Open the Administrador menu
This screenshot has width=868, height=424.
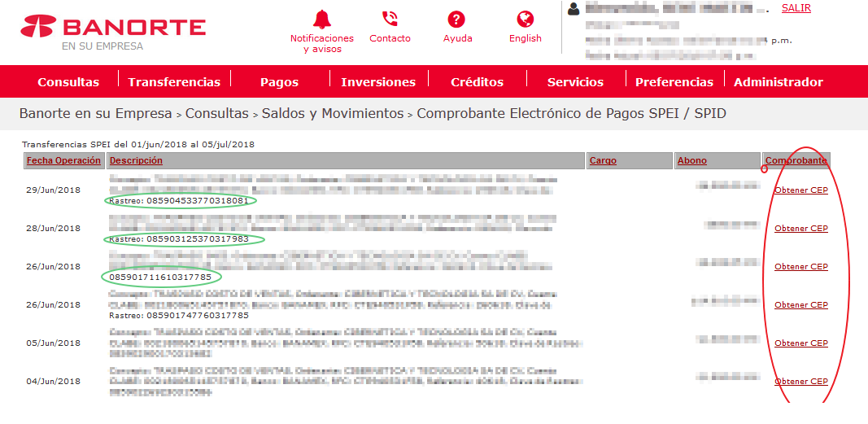[779, 82]
